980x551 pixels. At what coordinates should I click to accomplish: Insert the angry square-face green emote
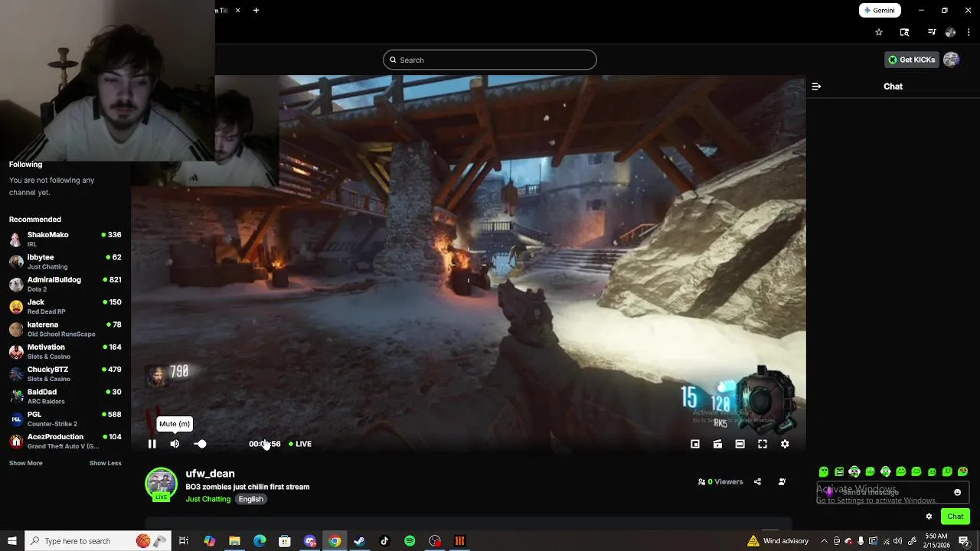[839, 471]
